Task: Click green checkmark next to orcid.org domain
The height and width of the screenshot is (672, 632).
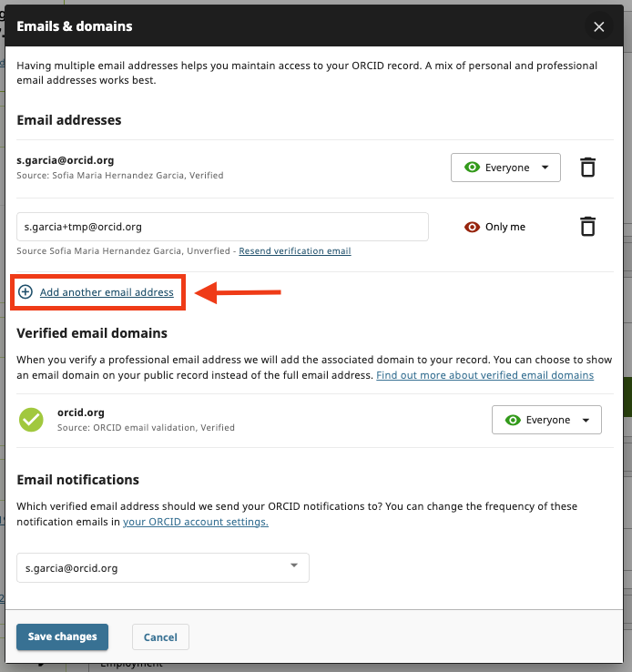Action: [32, 420]
